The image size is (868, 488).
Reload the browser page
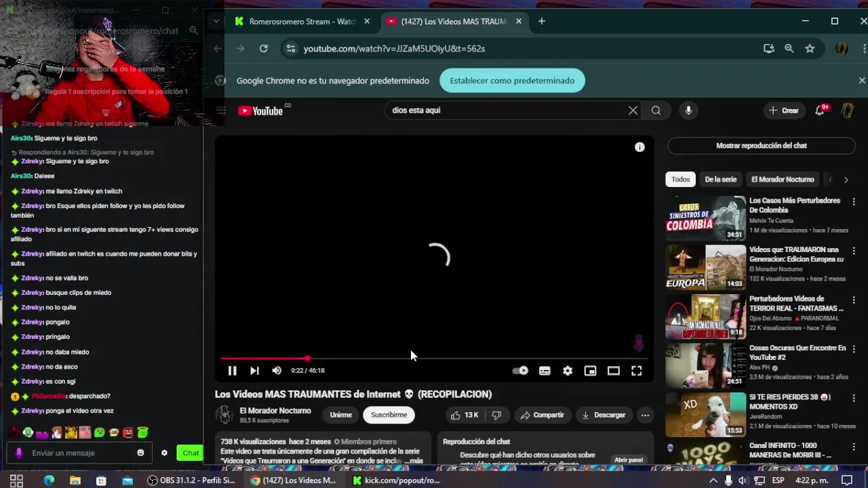point(263,49)
